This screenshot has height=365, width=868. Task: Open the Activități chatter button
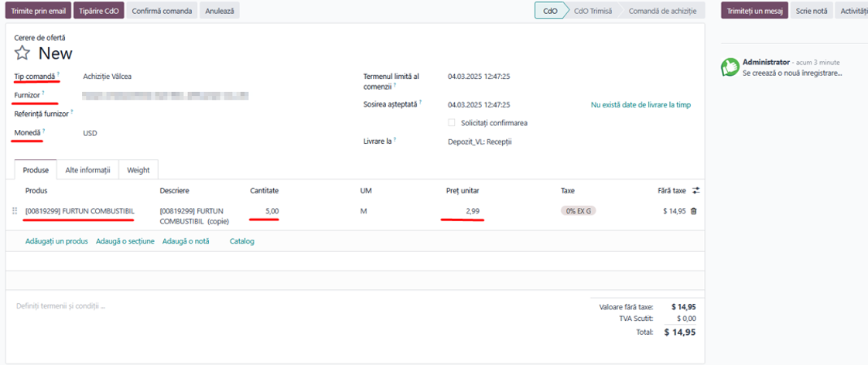[x=852, y=11]
